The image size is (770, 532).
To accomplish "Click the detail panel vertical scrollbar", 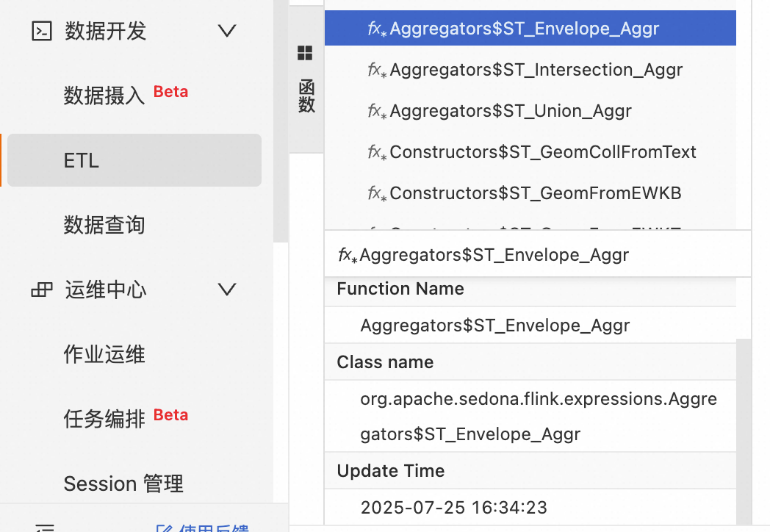I will pos(744,431).
